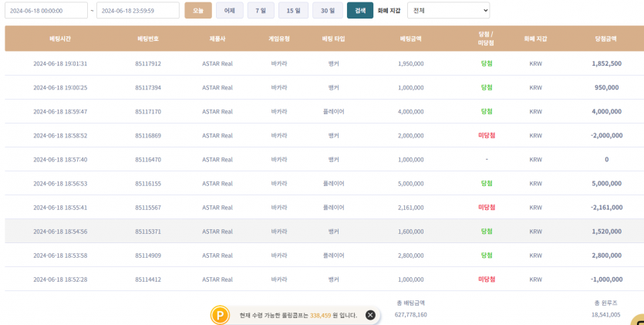Screen dimensions: 644x325
Task: Click timestamp 2024-06-18 18:55:41
Action: [60, 208]
